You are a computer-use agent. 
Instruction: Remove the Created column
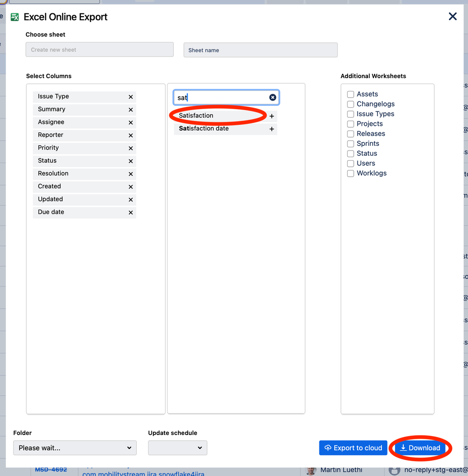[x=131, y=187]
